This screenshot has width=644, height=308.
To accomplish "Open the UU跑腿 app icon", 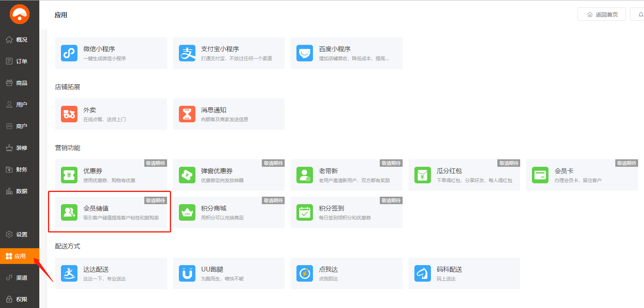I will 187,273.
